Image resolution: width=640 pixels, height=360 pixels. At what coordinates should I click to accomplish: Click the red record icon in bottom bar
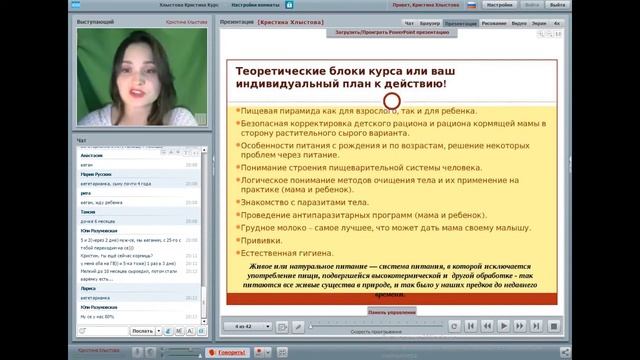click(x=259, y=352)
